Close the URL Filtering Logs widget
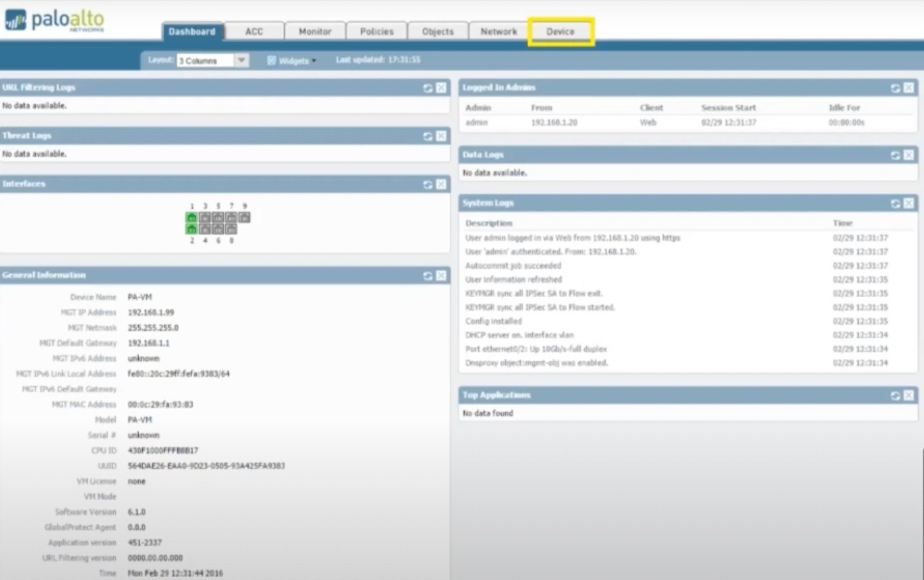 point(441,88)
